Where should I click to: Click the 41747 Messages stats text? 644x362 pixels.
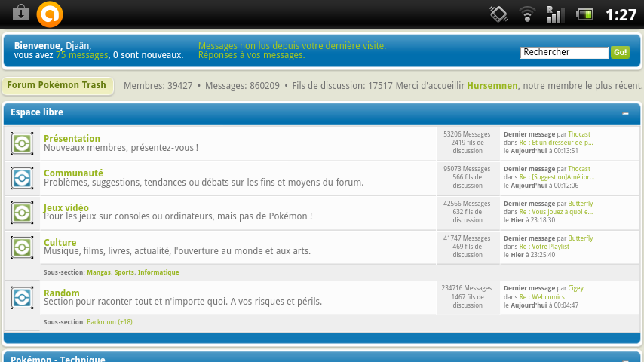point(467,238)
